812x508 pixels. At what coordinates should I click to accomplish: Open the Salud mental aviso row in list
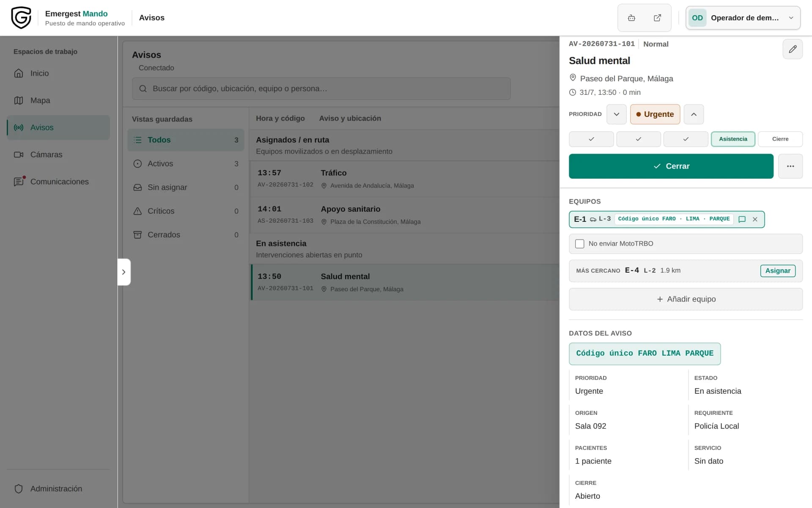[405, 282]
